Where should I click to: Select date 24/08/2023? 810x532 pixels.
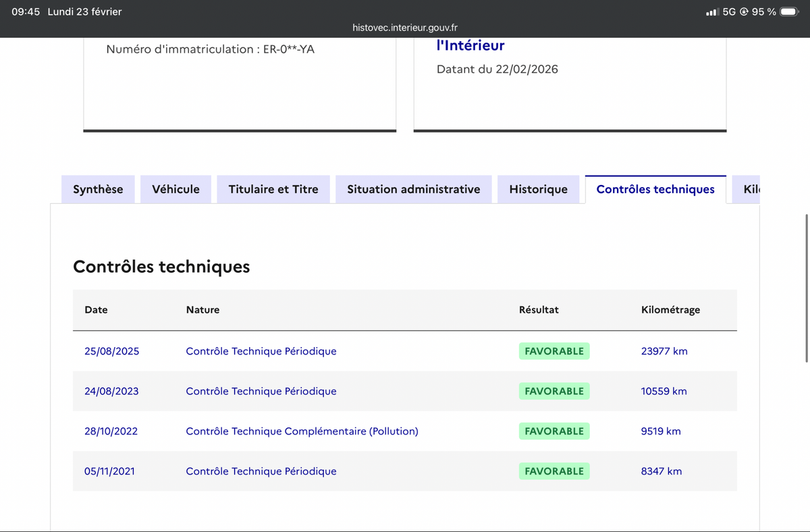111,391
